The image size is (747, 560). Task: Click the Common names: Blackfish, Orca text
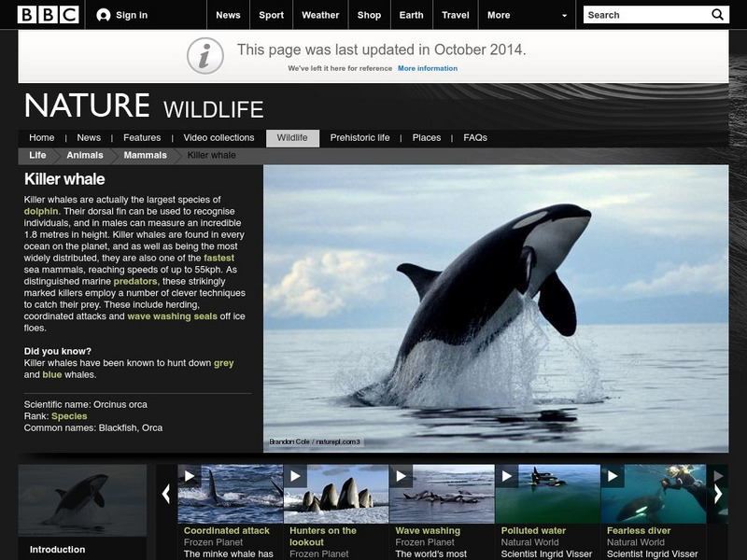[93, 428]
